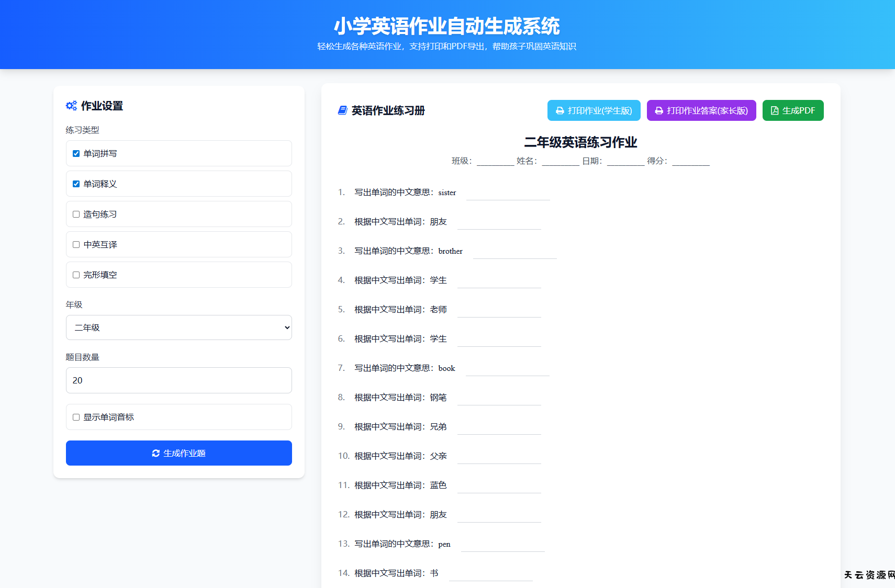
Task: Click the printer icon on 打印作业答案(家长版)
Action: click(658, 110)
